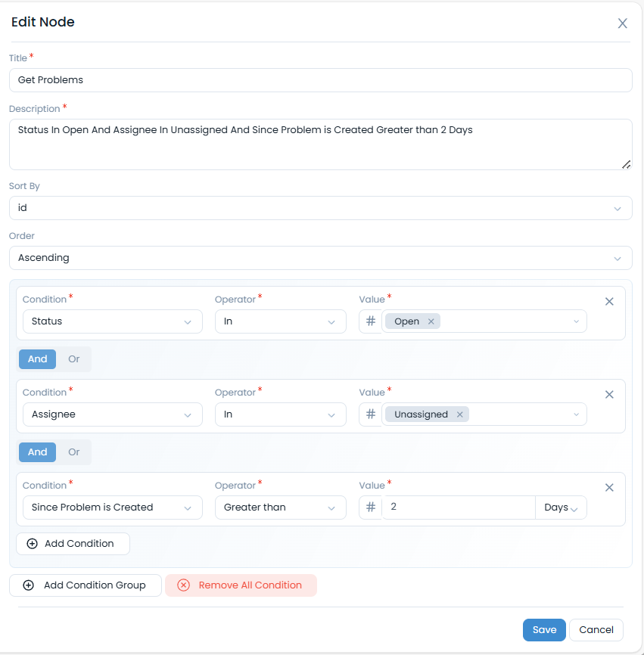Click the Save button

[x=544, y=630]
